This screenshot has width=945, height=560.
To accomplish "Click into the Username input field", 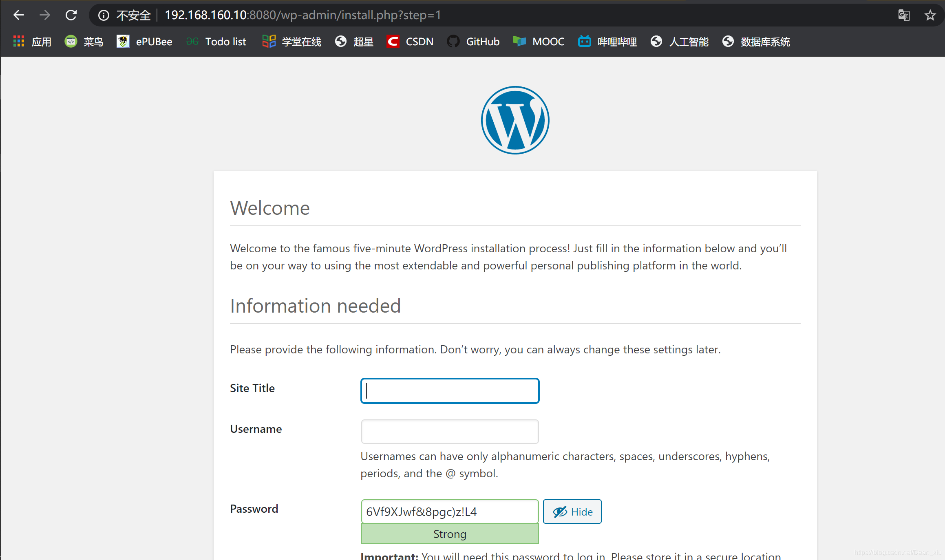I will pyautogui.click(x=450, y=432).
